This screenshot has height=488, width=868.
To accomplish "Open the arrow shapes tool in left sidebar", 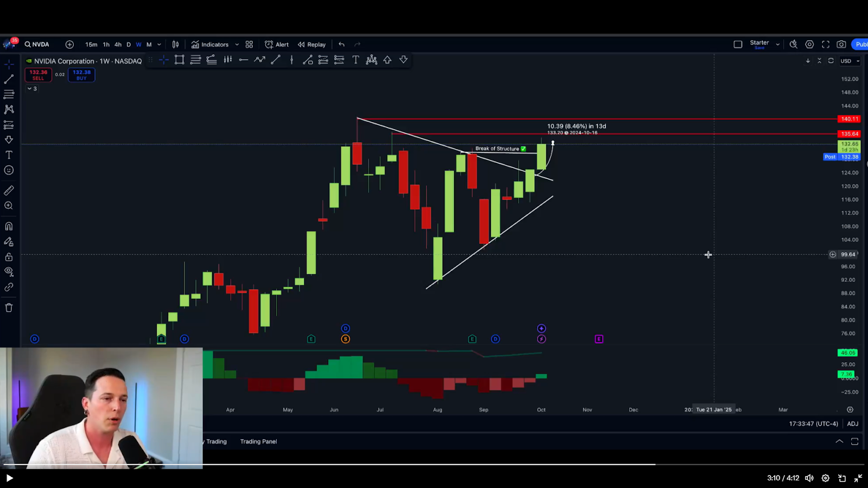I will coord(9,140).
